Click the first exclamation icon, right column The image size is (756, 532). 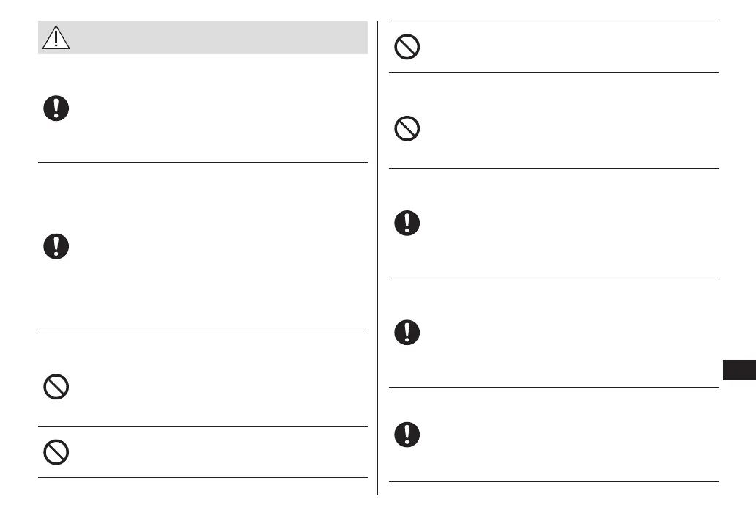click(x=407, y=223)
